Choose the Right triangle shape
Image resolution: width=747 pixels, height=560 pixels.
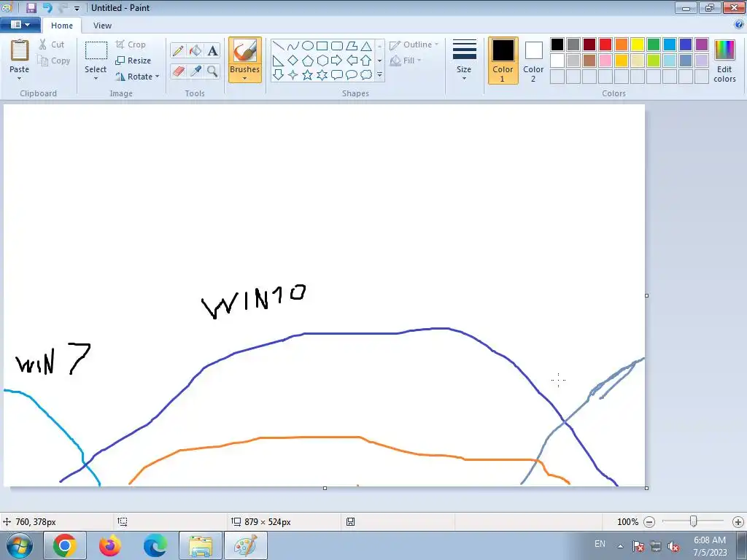pos(279,61)
